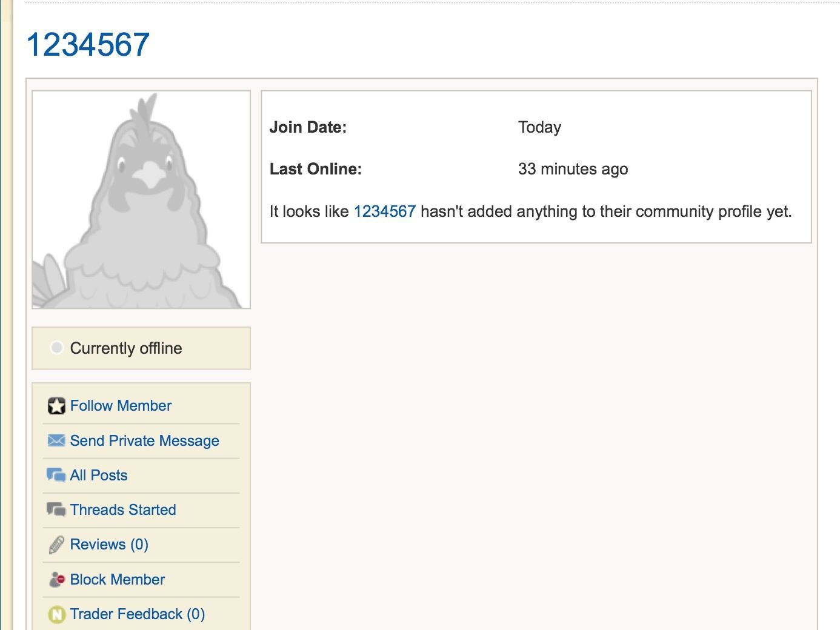
Task: Click the envelope icon for Send Private Message
Action: pos(56,440)
